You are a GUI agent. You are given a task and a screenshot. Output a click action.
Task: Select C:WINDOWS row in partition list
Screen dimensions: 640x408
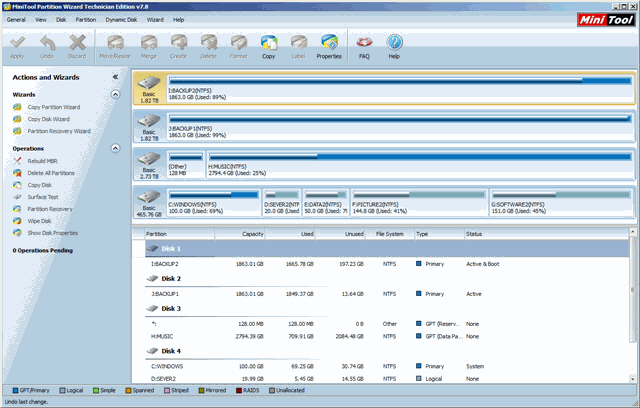coord(387,366)
